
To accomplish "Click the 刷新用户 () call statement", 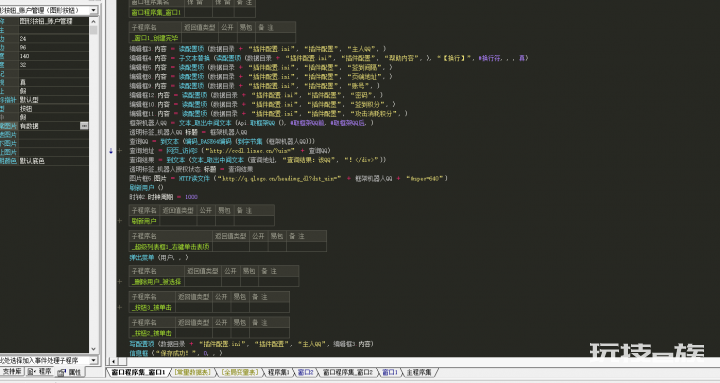I will click(x=146, y=187).
